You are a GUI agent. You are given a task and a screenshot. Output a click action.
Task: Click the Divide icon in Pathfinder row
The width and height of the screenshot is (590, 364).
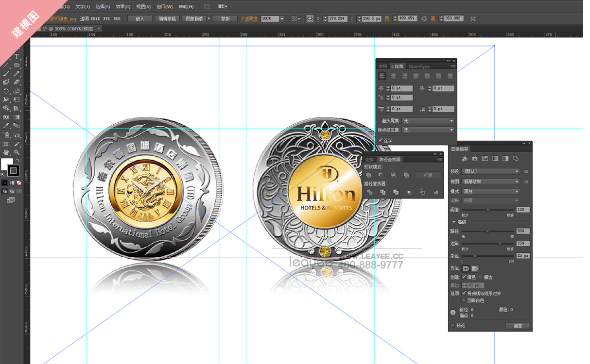[370, 192]
